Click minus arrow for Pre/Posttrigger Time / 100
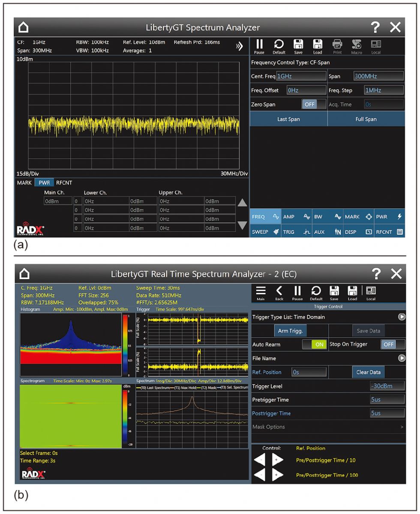 point(260,475)
